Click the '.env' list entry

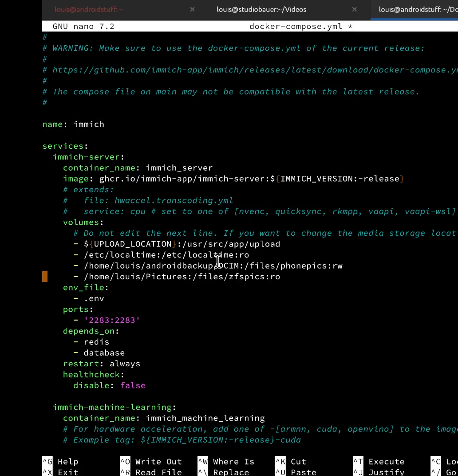[89, 299]
